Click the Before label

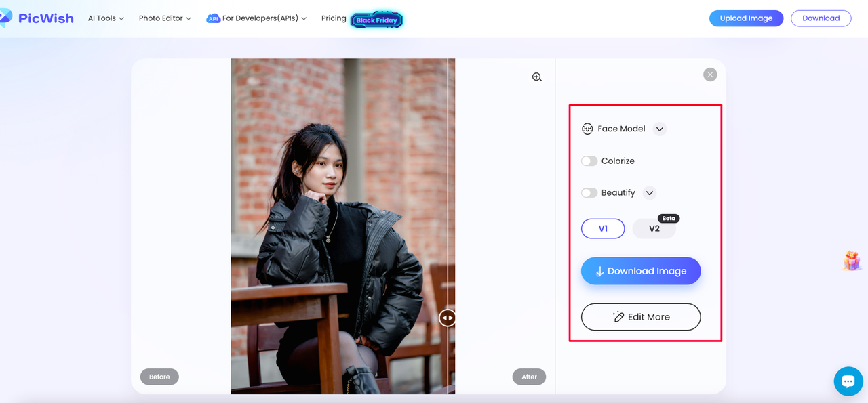click(159, 377)
